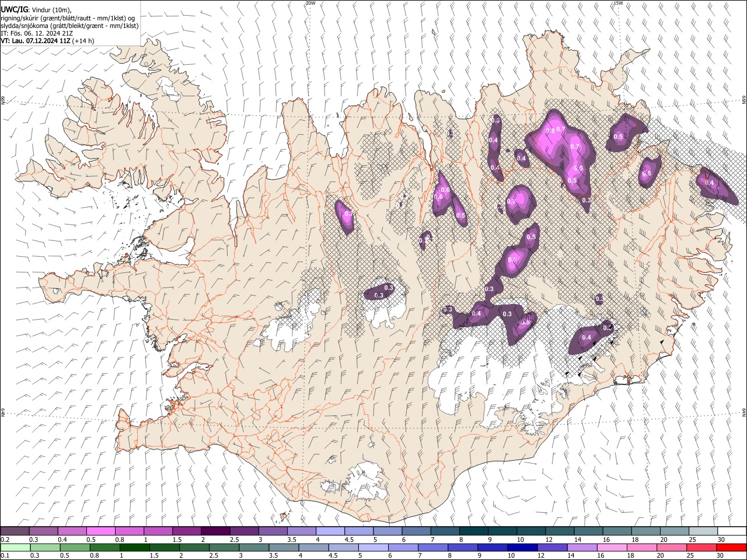Pick the lavender 4 swatch in the snow legend
The width and height of the screenshot is (747, 560).
[330, 531]
